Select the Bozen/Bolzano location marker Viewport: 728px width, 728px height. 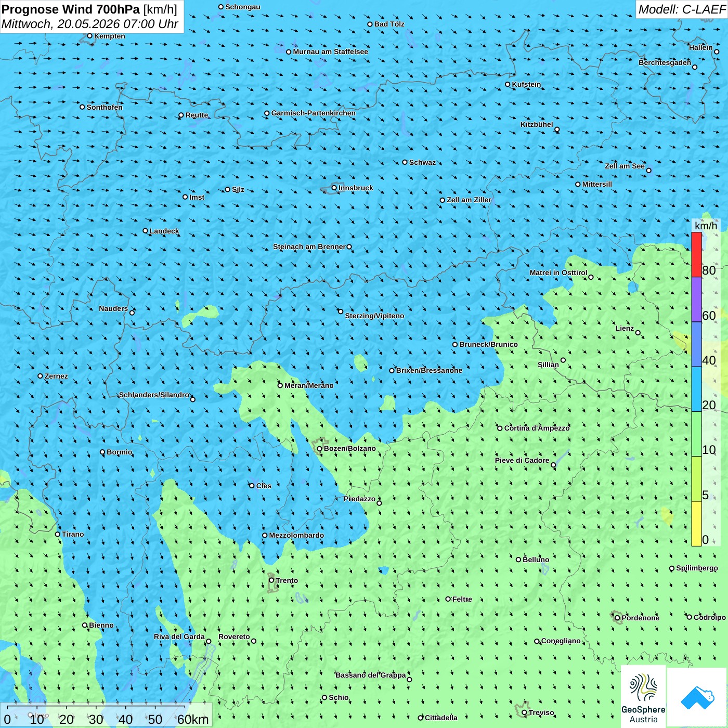320,448
